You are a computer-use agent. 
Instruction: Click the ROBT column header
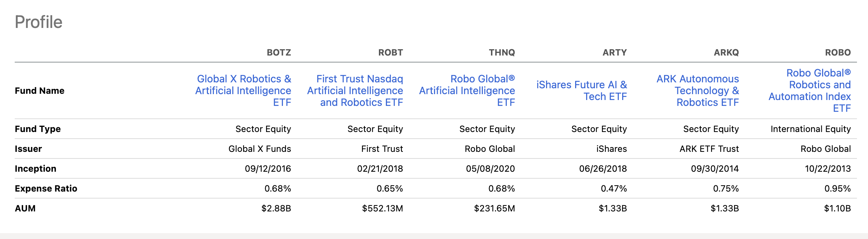pyautogui.click(x=391, y=53)
